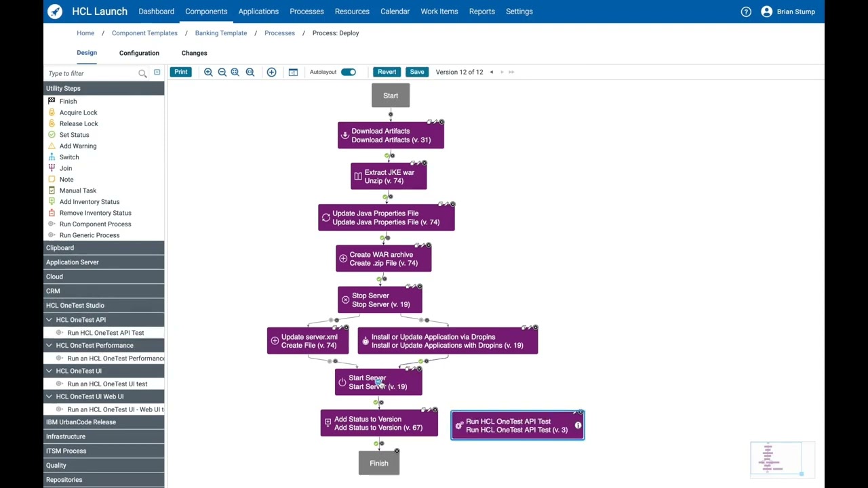Switch to the Changes tab
The image size is (868, 488).
pos(194,53)
